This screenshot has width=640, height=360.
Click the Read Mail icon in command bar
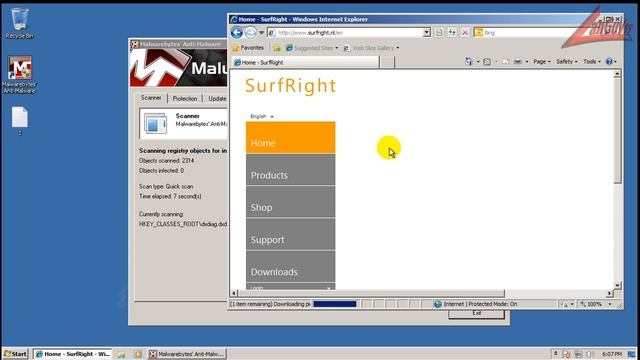click(506, 62)
